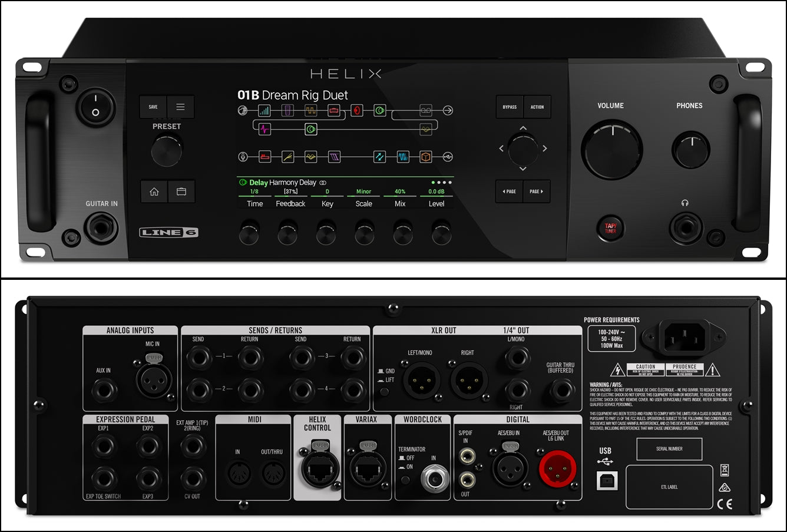The height and width of the screenshot is (532, 787).
Task: Select the orange cube IR block
Action: (x=425, y=157)
